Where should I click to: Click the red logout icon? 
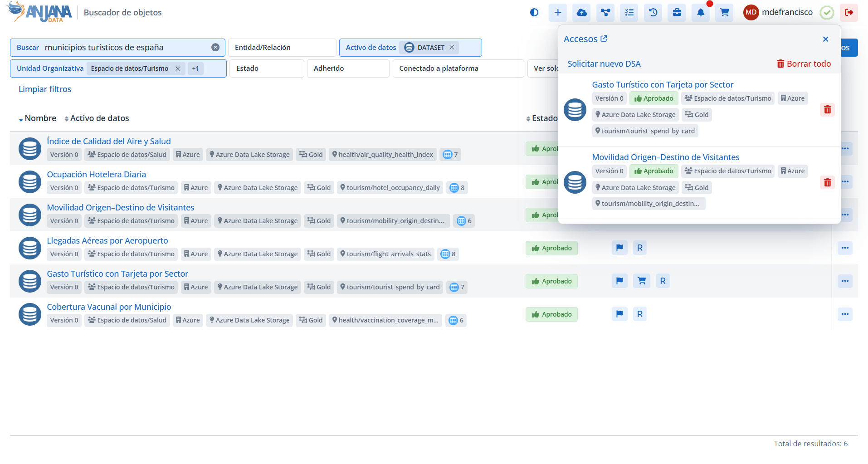click(x=848, y=13)
